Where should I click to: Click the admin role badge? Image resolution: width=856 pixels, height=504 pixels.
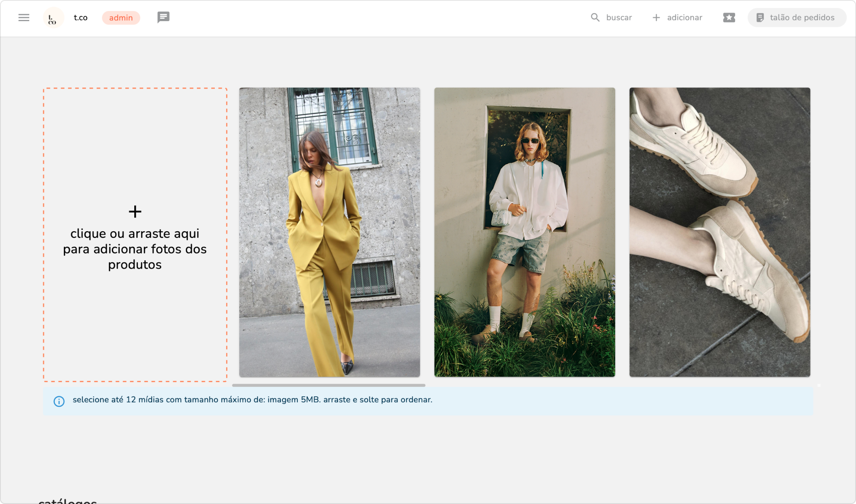tap(121, 17)
